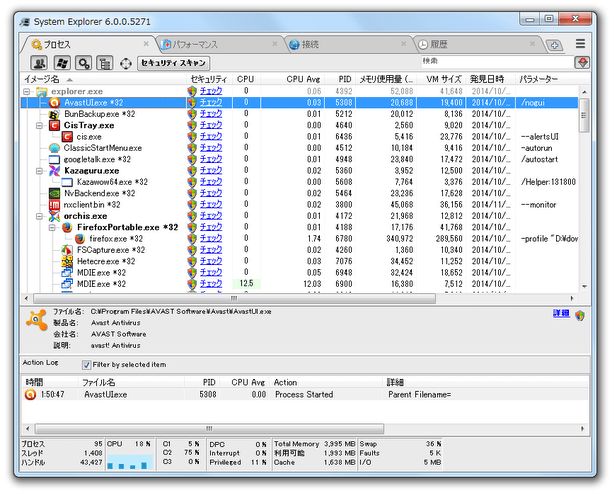Click the tree view toolbar icon
612x493 pixels.
click(x=104, y=63)
